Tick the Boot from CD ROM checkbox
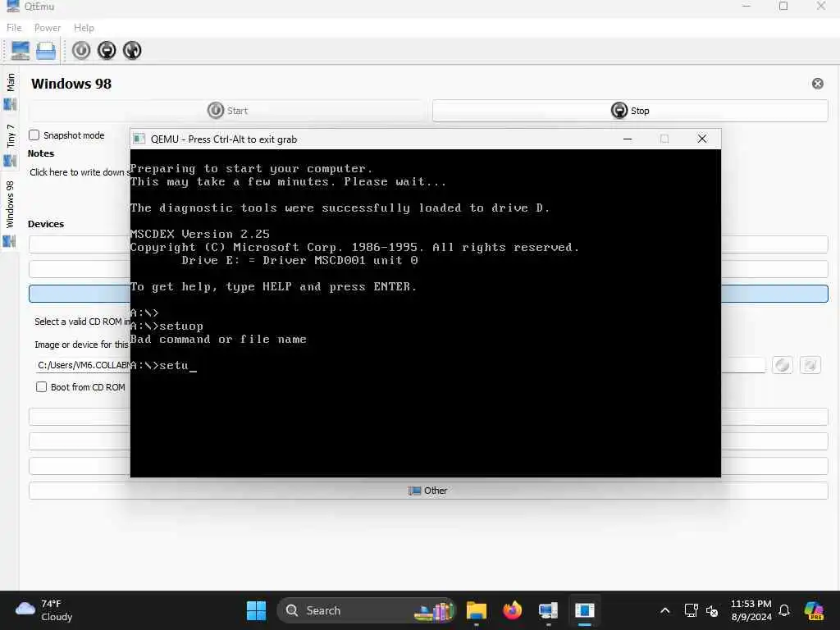The image size is (840, 630). pos(41,387)
